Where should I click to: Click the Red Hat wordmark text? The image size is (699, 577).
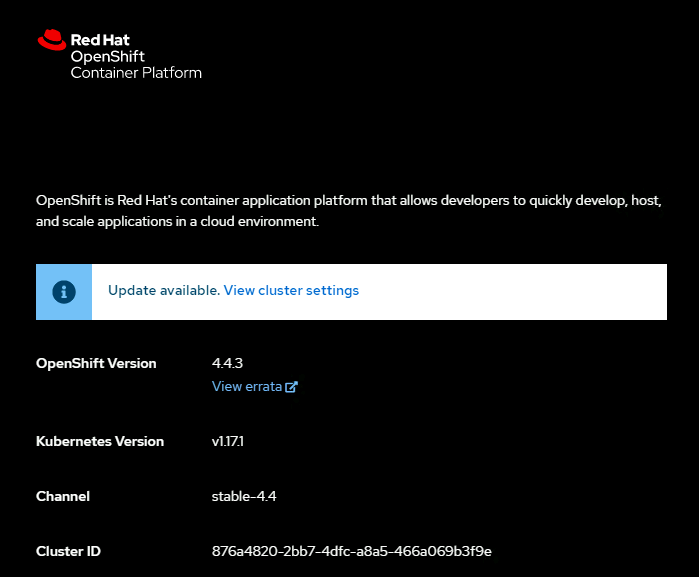100,40
